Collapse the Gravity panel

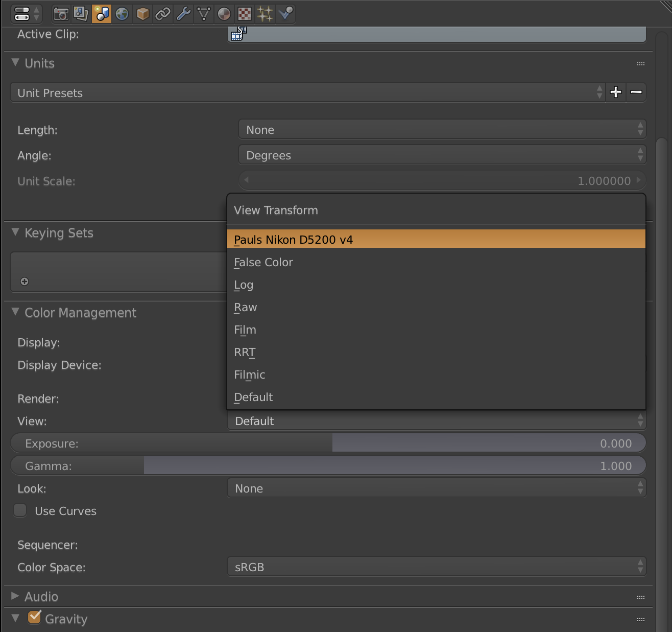click(x=15, y=618)
